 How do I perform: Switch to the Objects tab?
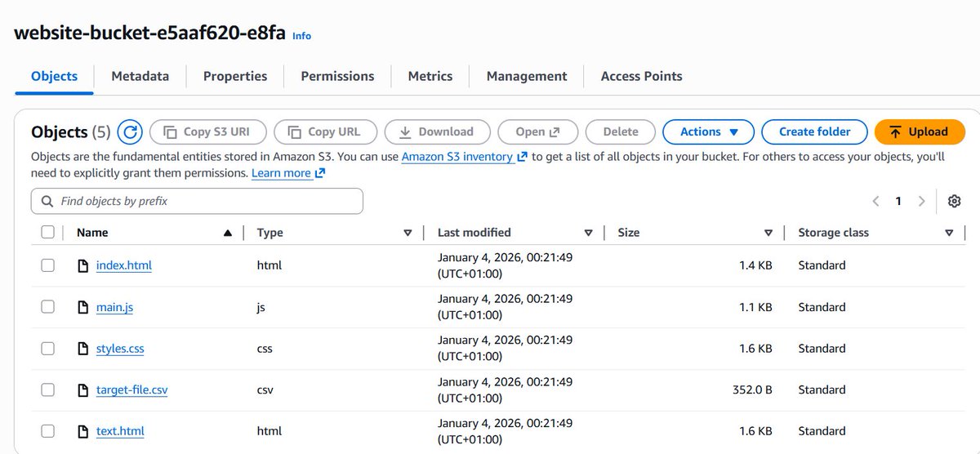[55, 76]
